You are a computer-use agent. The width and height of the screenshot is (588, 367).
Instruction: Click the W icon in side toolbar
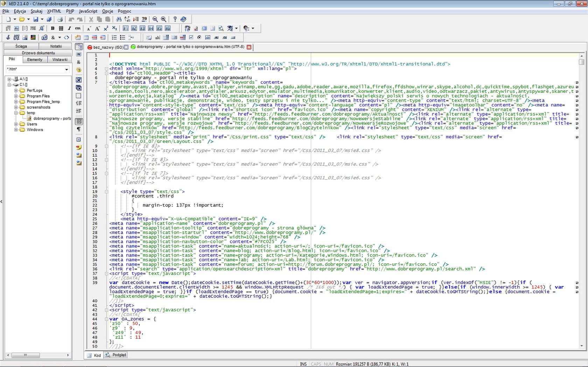click(x=79, y=54)
